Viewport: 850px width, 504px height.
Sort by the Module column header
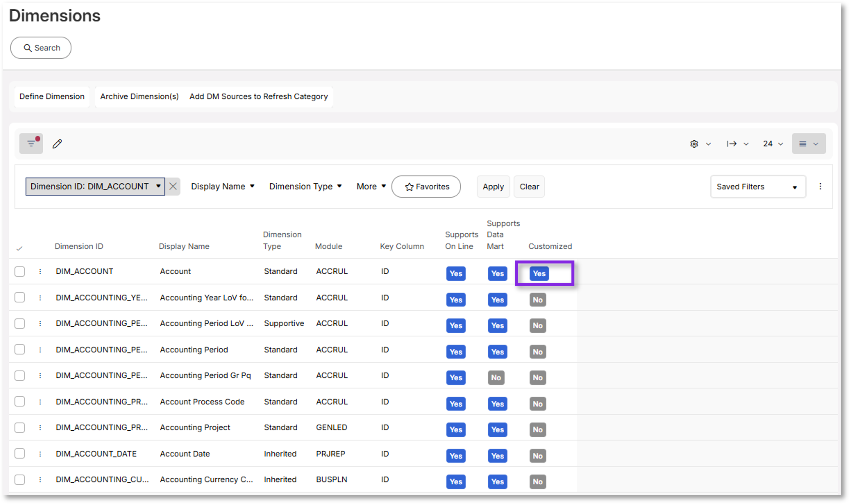tap(328, 246)
